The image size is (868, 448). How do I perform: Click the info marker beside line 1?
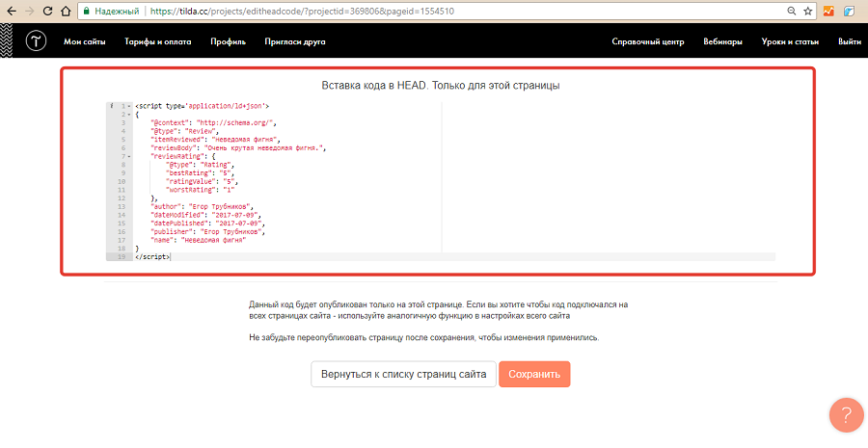pos(111,106)
